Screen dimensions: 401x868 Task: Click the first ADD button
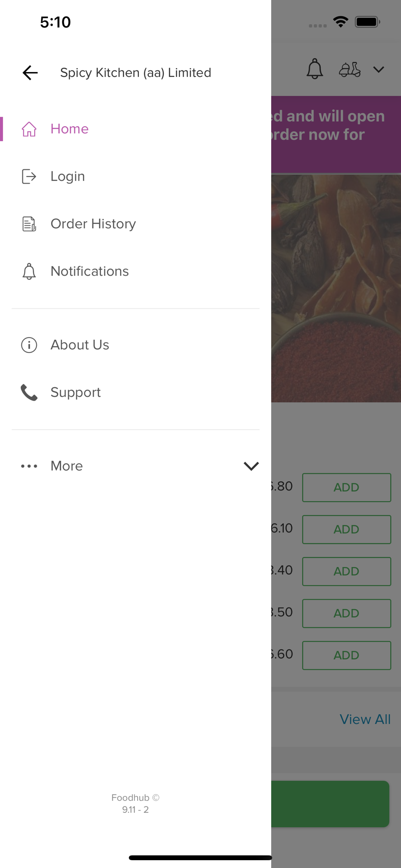tap(346, 487)
